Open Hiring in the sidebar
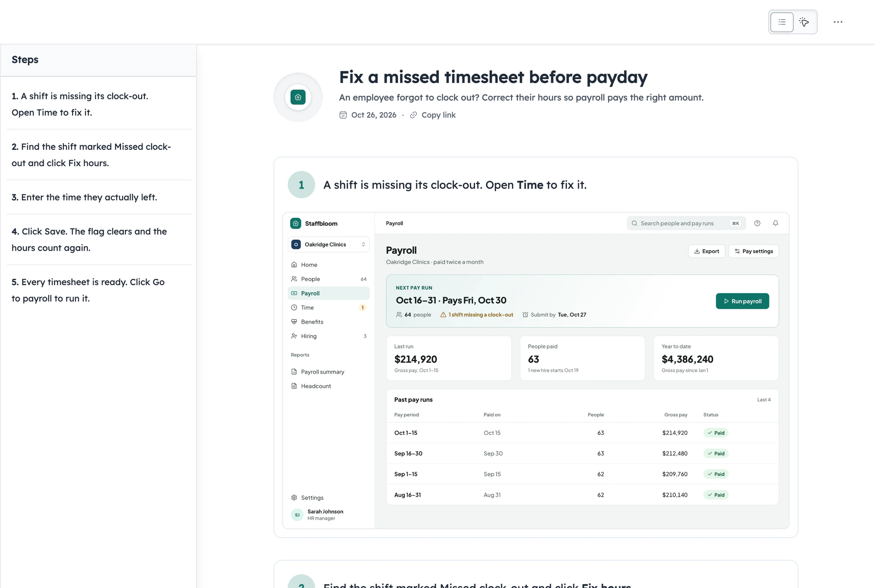The width and height of the screenshot is (875, 588). 329,336
